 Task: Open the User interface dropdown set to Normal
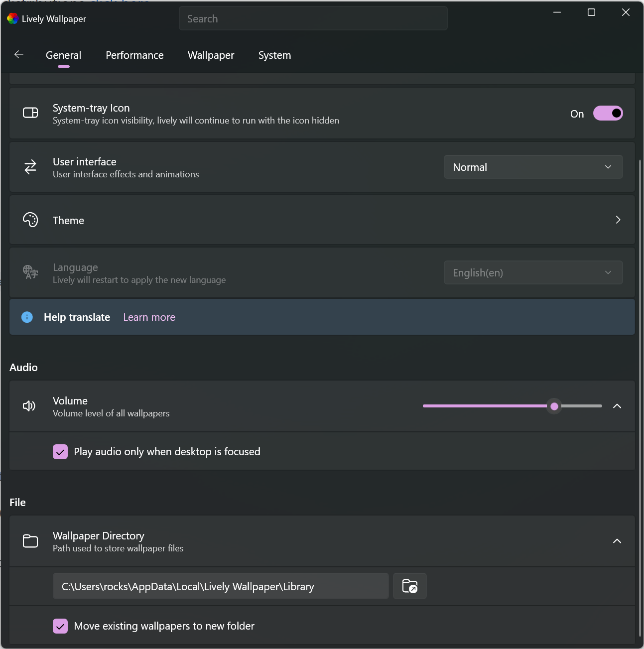[x=533, y=167]
